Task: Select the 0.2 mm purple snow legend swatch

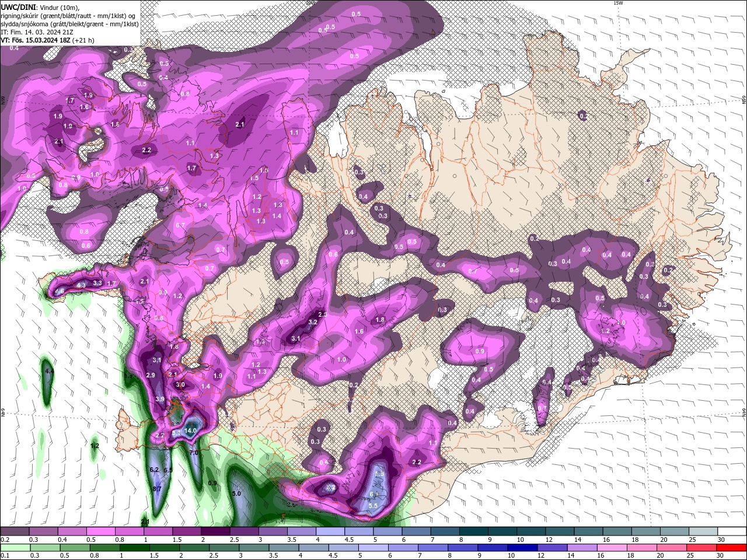Action: 15,531
